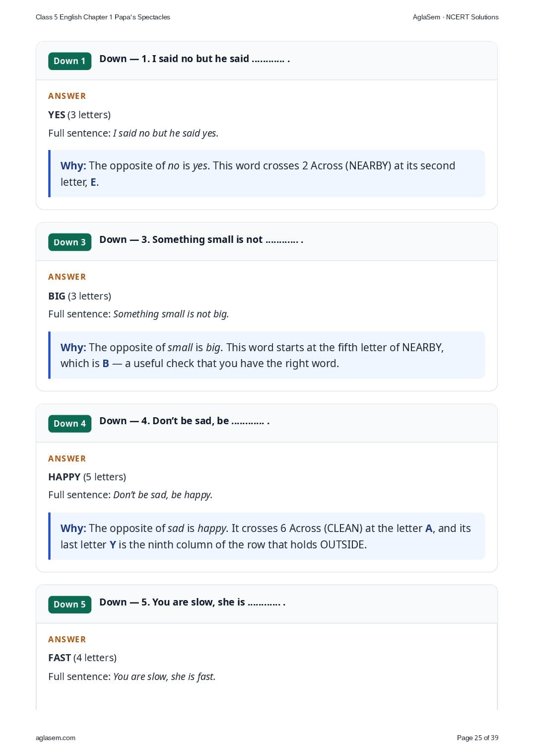Click the green Down 5 badge
This screenshot has height=756, width=534.
point(69,605)
